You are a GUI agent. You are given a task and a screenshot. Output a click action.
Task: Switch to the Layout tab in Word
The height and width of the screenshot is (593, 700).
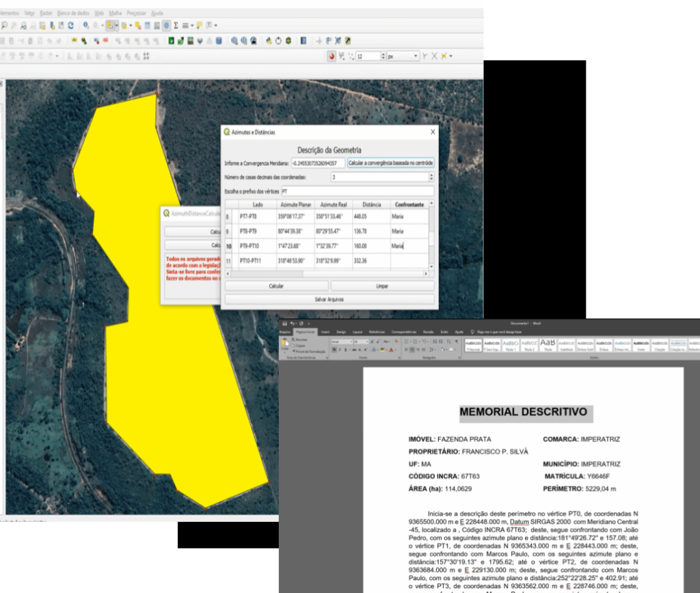tap(358, 331)
